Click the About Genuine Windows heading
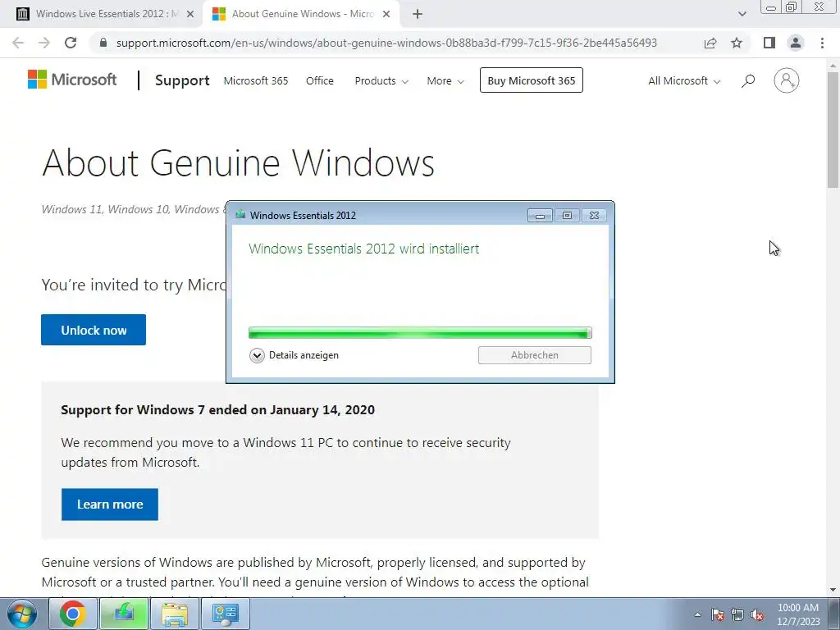 click(x=238, y=163)
